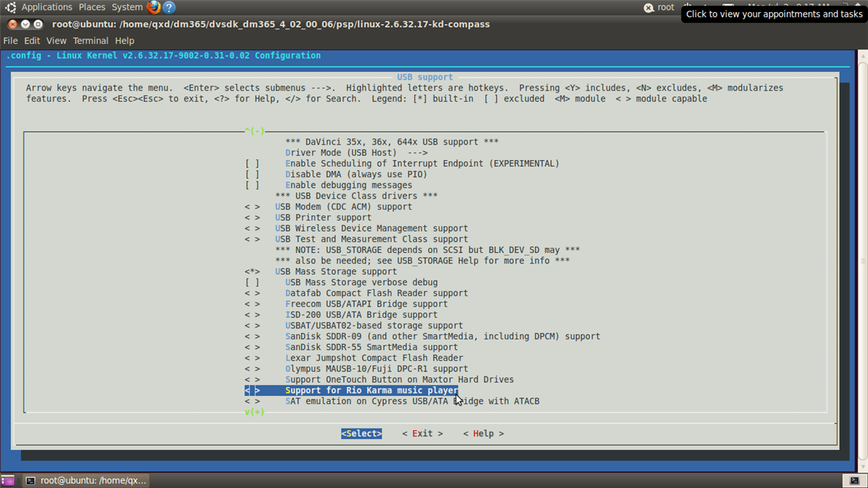
Task: Click the scroll-down indicator v(+)
Action: [x=255, y=412]
